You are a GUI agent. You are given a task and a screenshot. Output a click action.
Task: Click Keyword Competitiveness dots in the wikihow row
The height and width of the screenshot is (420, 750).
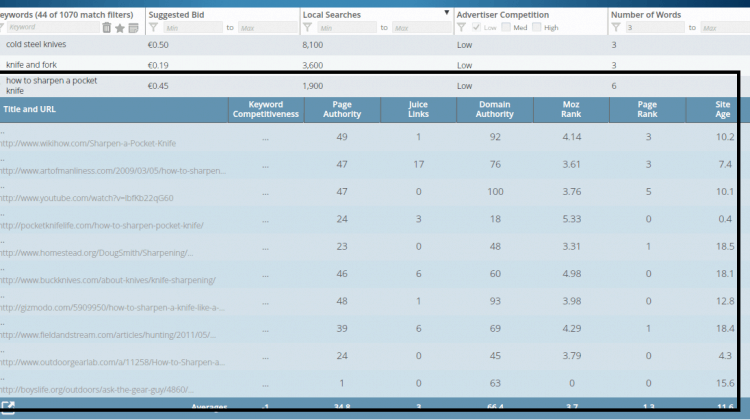[x=265, y=139]
